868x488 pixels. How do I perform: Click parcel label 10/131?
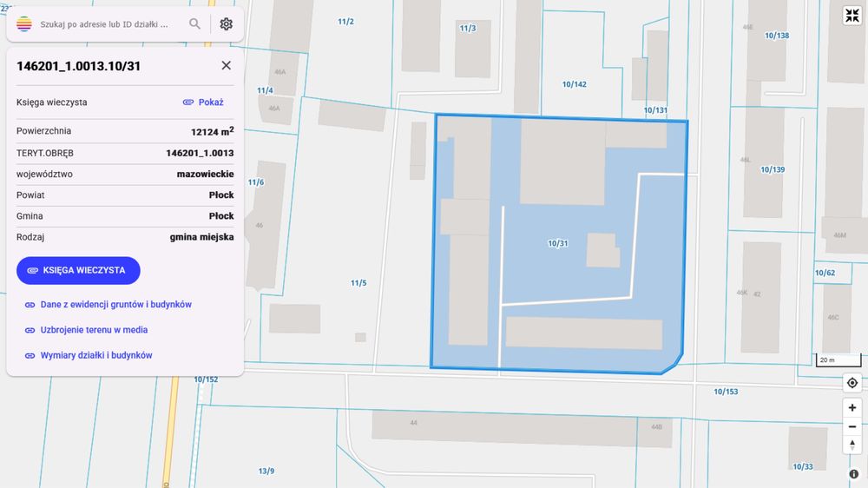[x=654, y=110]
